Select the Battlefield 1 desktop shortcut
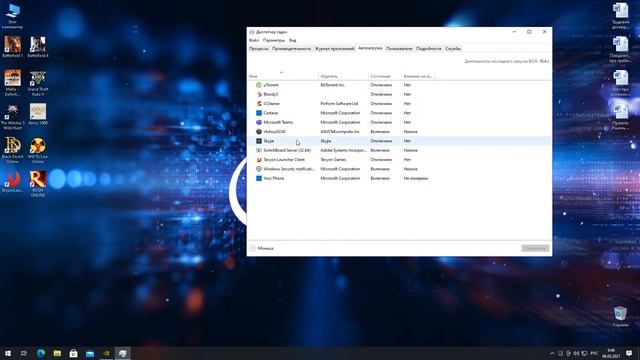Screen dimensions: 640x360 pos(13,47)
